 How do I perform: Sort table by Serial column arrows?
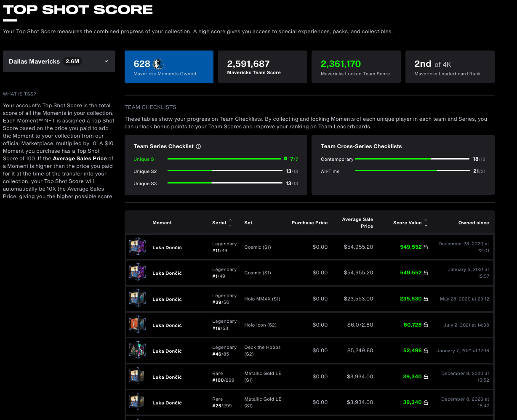(x=230, y=223)
